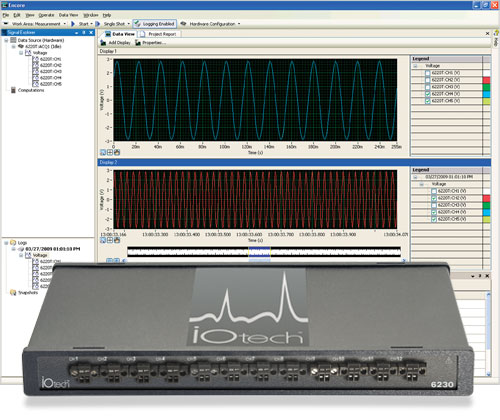Viewport: 500px width, 420px height.
Task: Check 6220T CH1 in Display 2 legend
Action: point(434,191)
